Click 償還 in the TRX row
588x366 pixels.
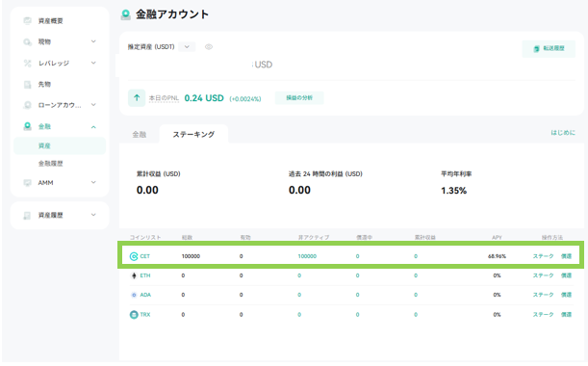click(566, 315)
